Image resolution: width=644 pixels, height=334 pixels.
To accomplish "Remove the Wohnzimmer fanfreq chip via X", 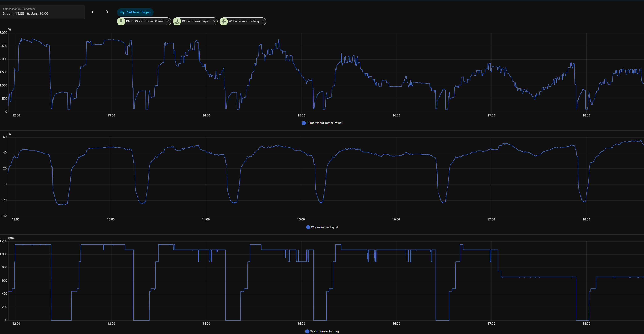I will click(x=263, y=22).
